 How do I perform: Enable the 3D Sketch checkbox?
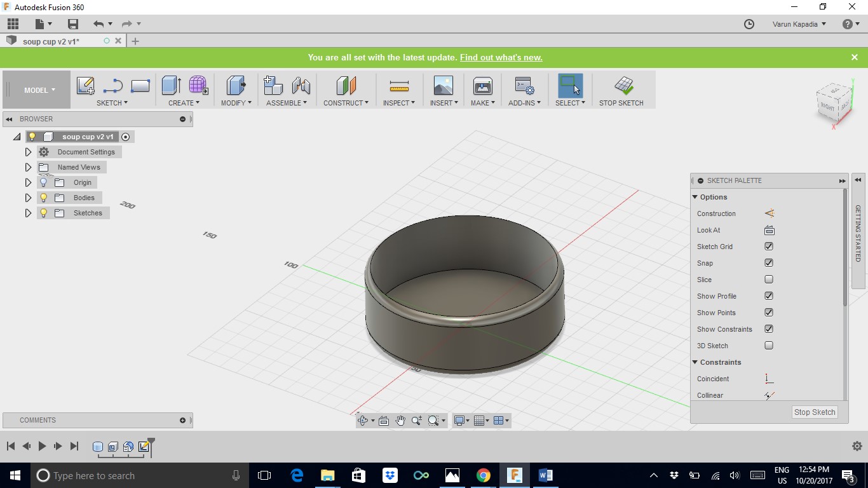point(769,346)
